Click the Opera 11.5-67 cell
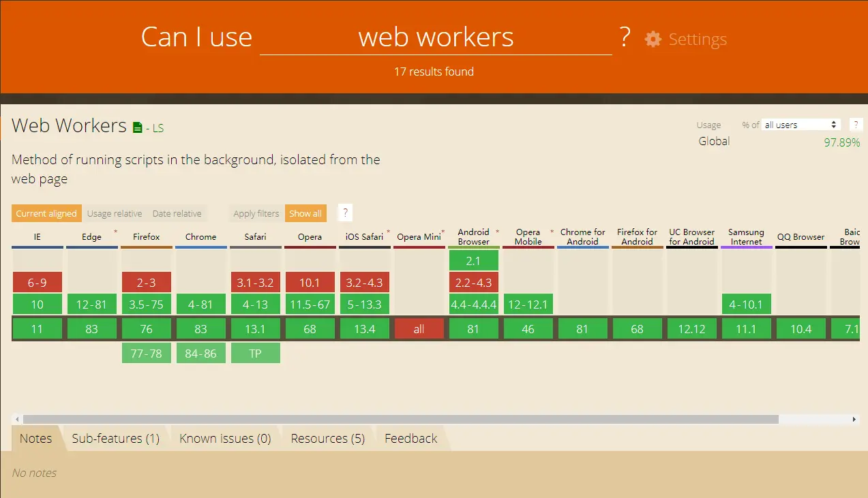Viewport: 868px width, 498px height. coord(310,305)
